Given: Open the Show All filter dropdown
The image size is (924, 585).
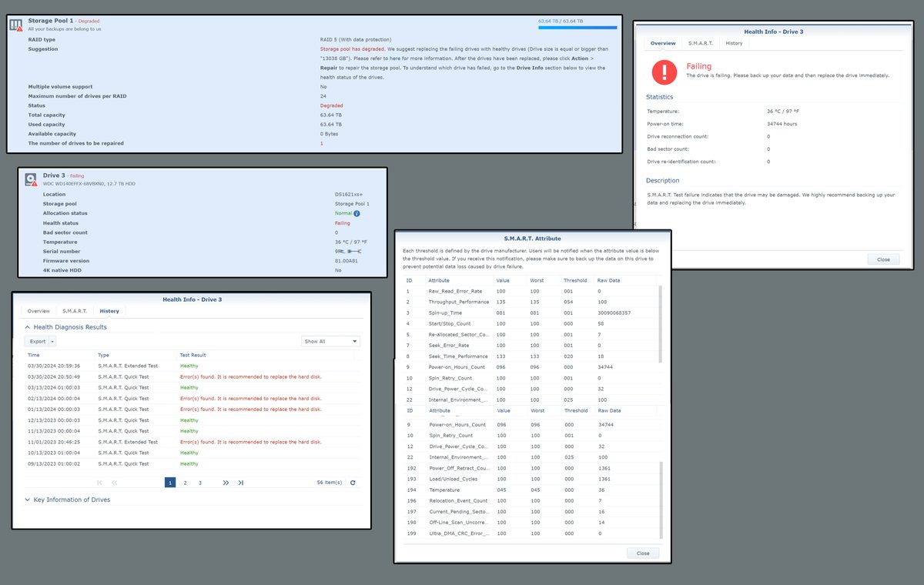Looking at the screenshot, I should (x=330, y=341).
